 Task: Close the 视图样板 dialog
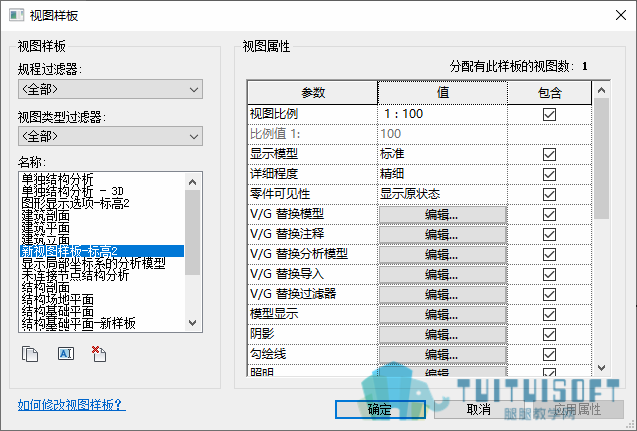pyautogui.click(x=621, y=15)
